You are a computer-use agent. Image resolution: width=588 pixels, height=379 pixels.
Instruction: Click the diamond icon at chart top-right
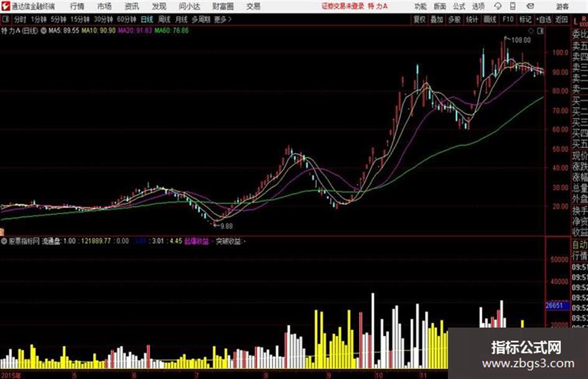point(531,31)
